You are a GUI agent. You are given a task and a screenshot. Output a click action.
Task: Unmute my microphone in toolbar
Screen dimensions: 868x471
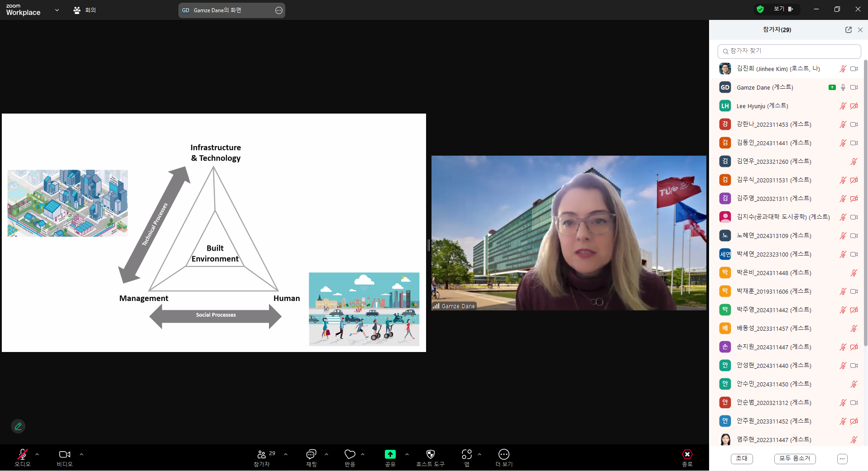tap(22, 454)
